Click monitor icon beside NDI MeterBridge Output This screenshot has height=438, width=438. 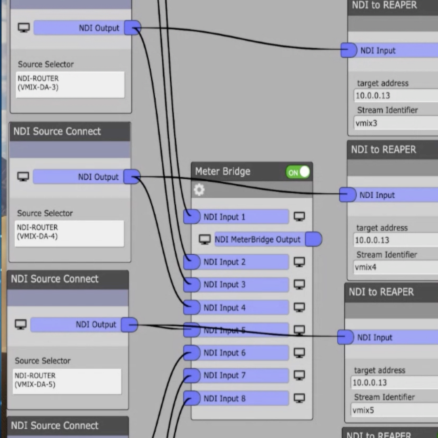205,239
